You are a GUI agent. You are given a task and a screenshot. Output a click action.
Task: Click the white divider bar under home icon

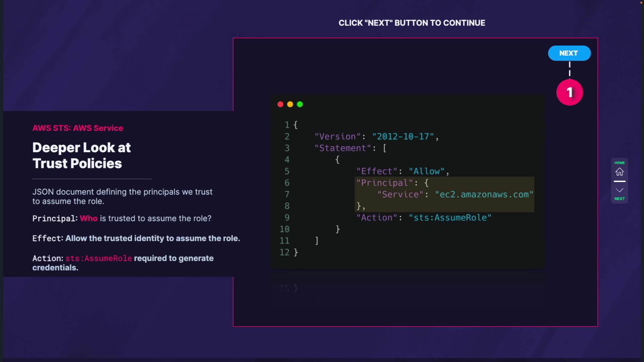click(619, 181)
